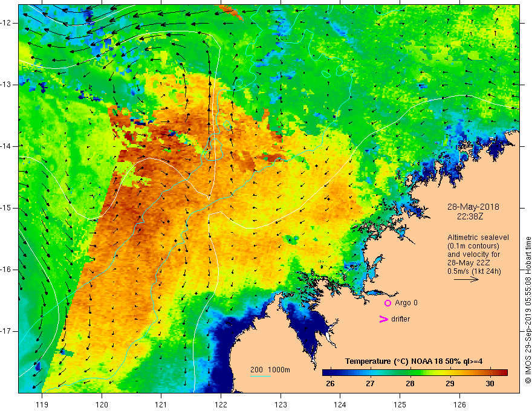The height and width of the screenshot is (411, 532).
Task: Click the color bar label 27
Action: coord(370,384)
